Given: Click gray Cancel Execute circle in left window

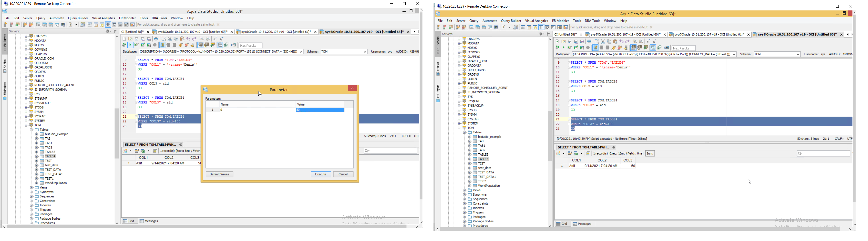Looking at the screenshot, I should (x=155, y=45).
